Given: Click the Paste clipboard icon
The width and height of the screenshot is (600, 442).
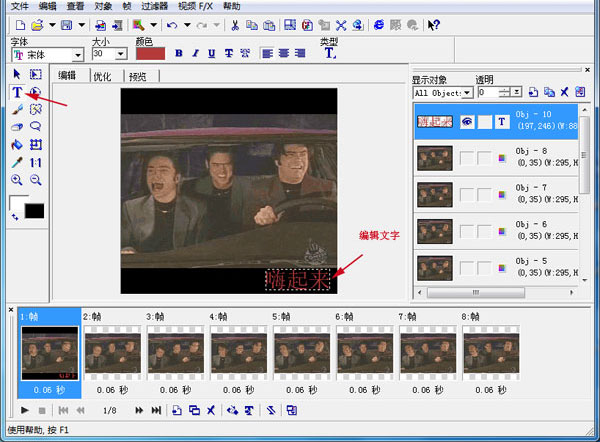Looking at the screenshot, I should tap(269, 25).
